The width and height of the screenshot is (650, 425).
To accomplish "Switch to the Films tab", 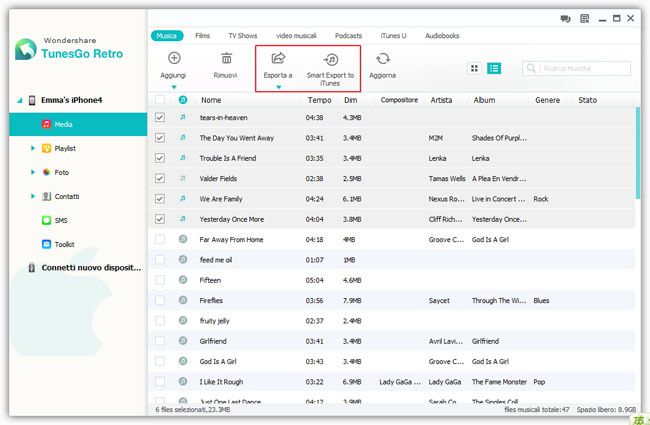I will 202,36.
